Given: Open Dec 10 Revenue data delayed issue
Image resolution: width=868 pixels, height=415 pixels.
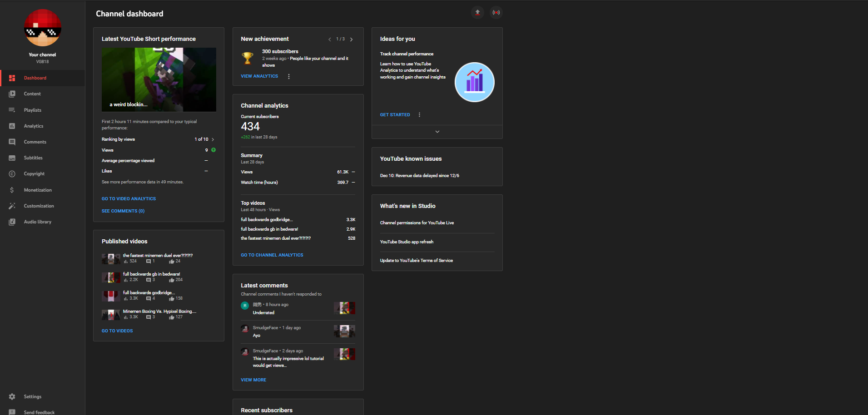Looking at the screenshot, I should (x=420, y=176).
